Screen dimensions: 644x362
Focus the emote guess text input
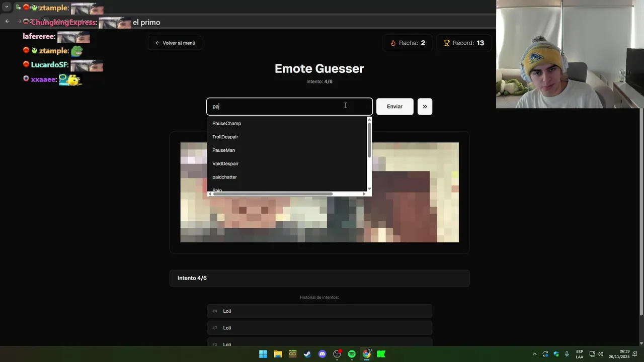click(x=289, y=107)
